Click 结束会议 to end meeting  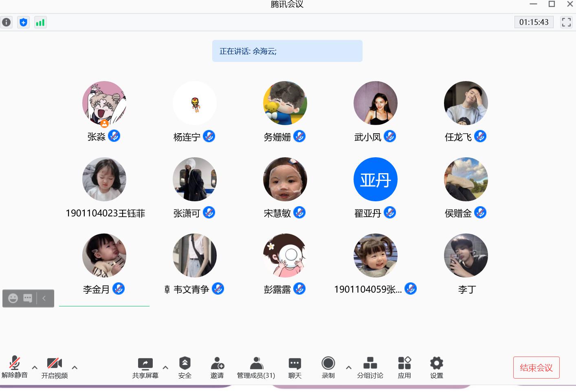coord(536,368)
